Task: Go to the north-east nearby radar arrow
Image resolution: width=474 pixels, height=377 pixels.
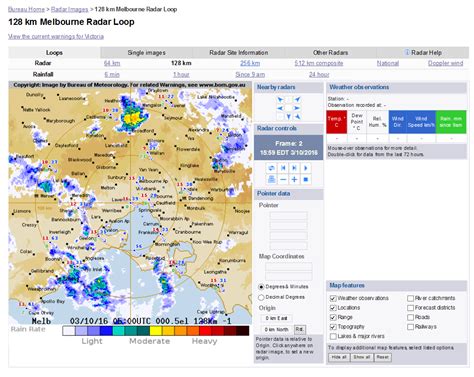Action: [x=297, y=99]
